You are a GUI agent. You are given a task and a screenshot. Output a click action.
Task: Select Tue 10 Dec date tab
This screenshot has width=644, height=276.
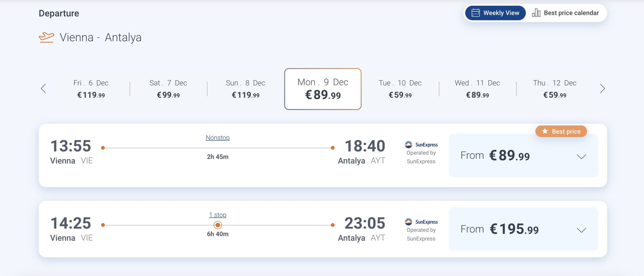click(400, 89)
